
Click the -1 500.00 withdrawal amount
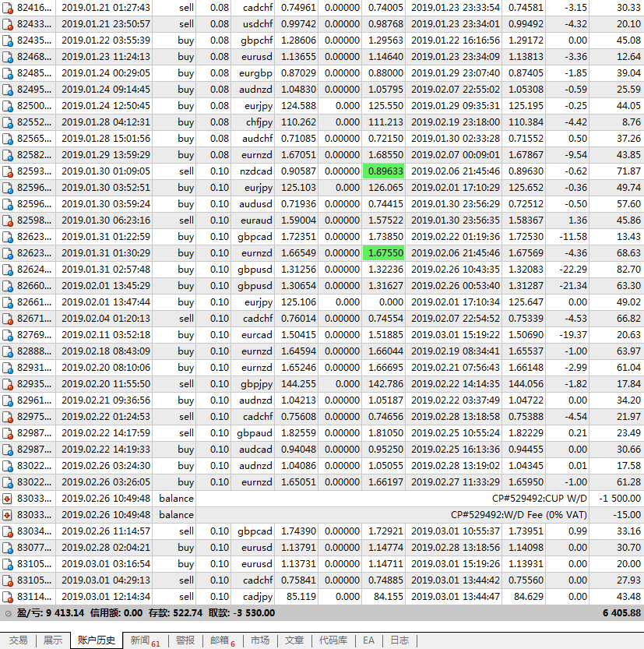(620, 499)
